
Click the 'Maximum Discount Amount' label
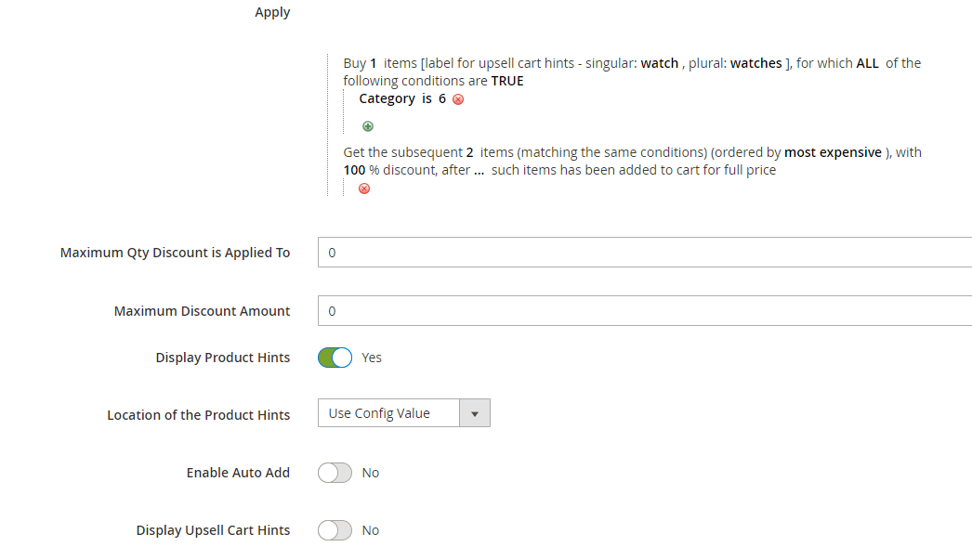coord(202,311)
